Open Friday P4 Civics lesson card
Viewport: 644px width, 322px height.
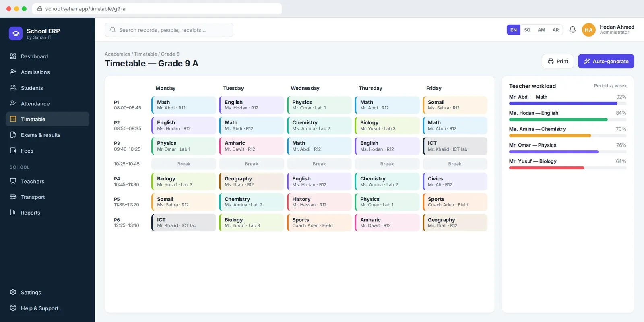pyautogui.click(x=455, y=181)
